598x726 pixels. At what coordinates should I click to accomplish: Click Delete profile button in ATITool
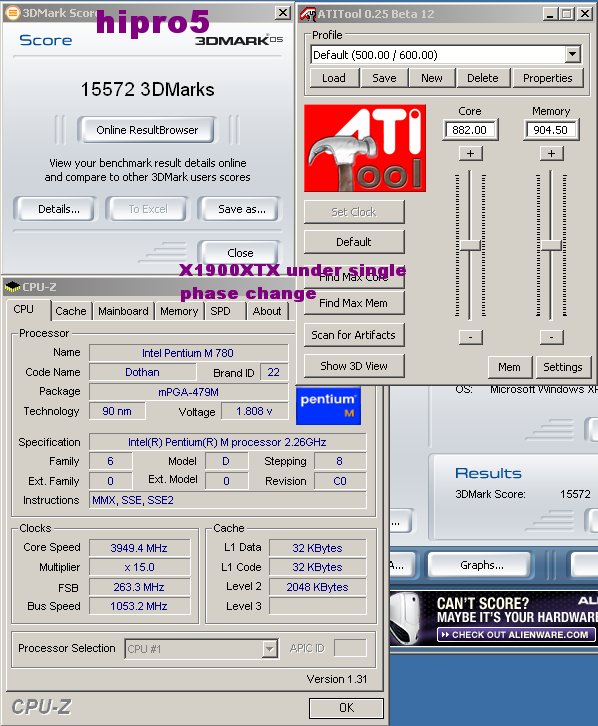(483, 78)
